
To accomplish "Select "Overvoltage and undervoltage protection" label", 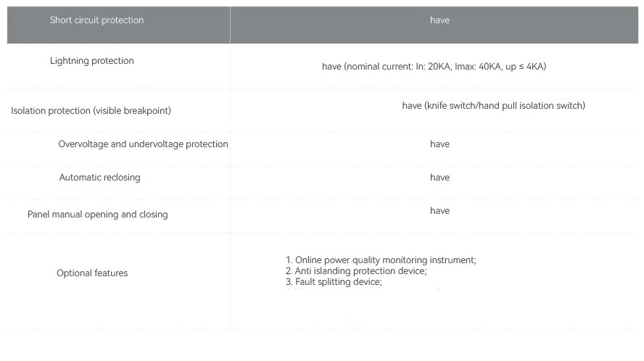I will pos(143,144).
